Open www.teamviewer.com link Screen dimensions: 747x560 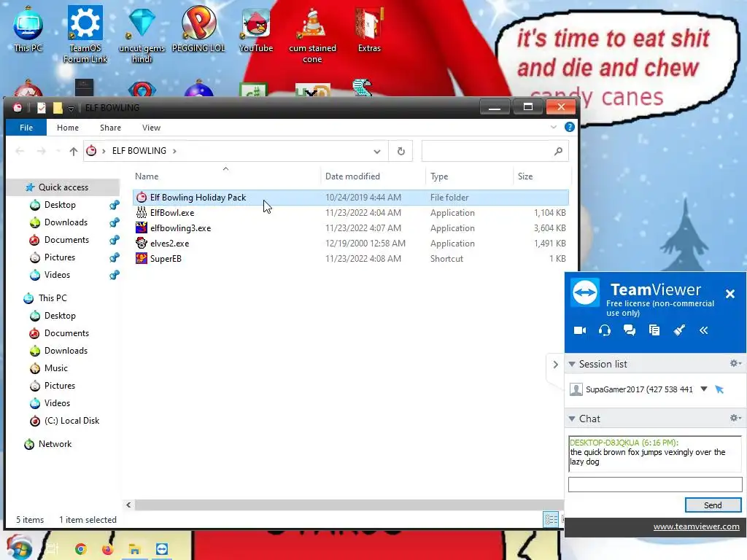point(696,526)
